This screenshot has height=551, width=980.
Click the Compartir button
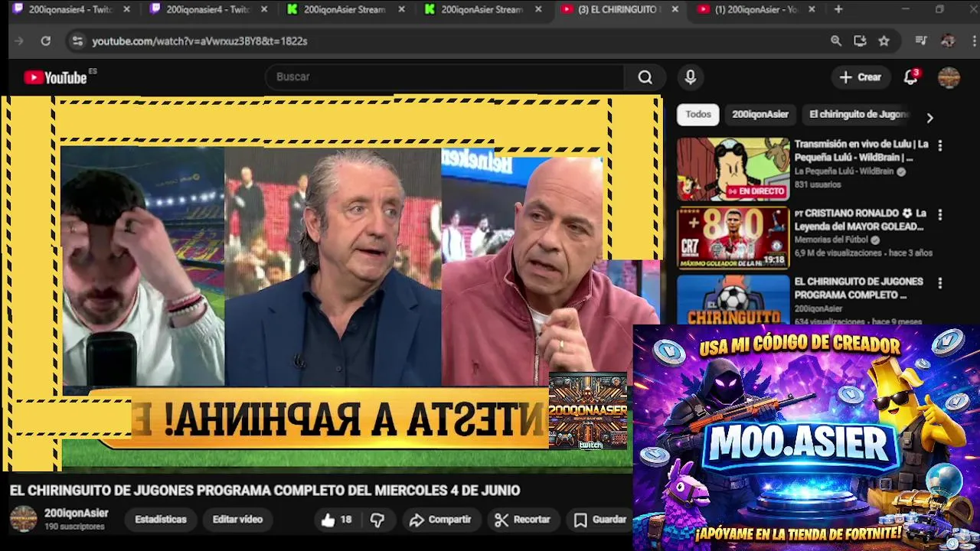tap(440, 520)
